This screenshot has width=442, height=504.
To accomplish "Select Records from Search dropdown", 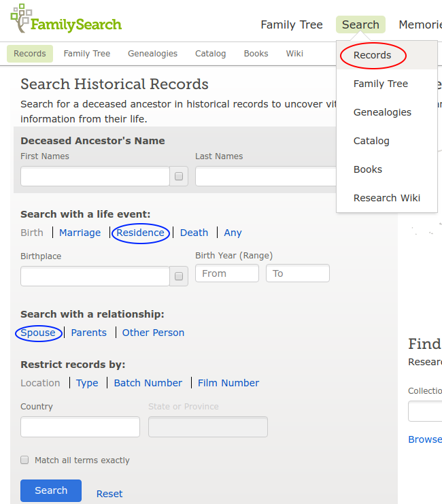I will (372, 55).
